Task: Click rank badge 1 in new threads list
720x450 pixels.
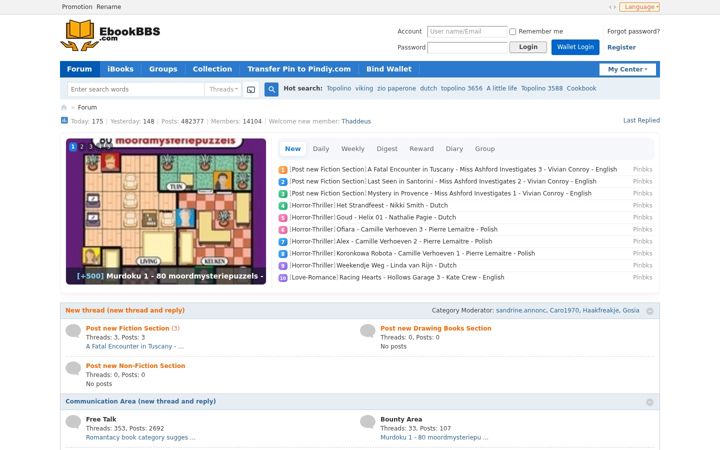Action: (x=283, y=170)
